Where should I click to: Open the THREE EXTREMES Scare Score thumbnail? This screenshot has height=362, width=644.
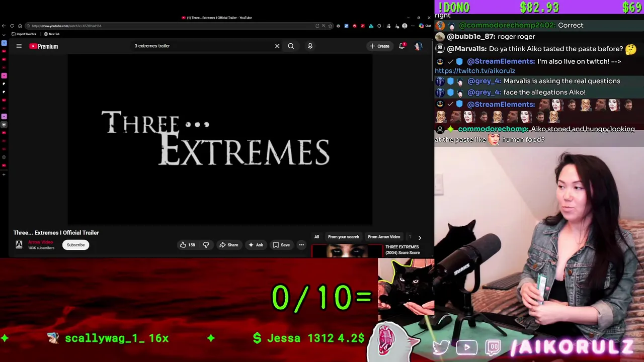(x=347, y=251)
